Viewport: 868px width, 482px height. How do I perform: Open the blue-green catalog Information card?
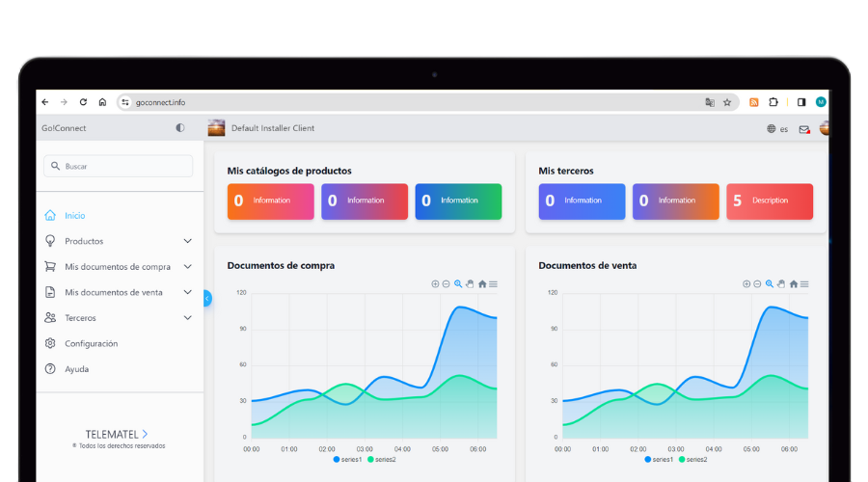(x=458, y=201)
